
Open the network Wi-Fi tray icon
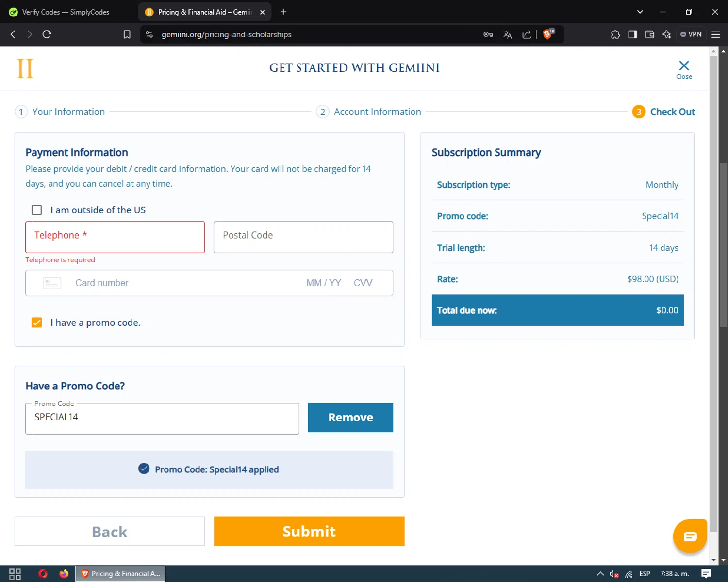point(629,574)
